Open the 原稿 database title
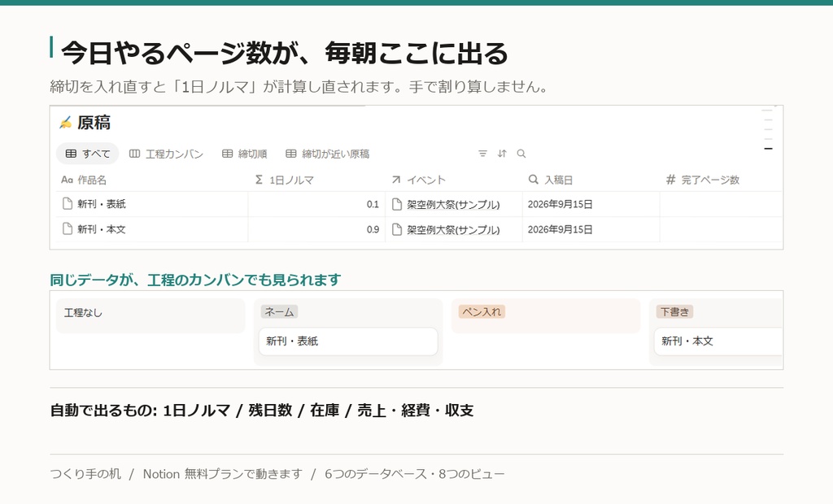 94,123
